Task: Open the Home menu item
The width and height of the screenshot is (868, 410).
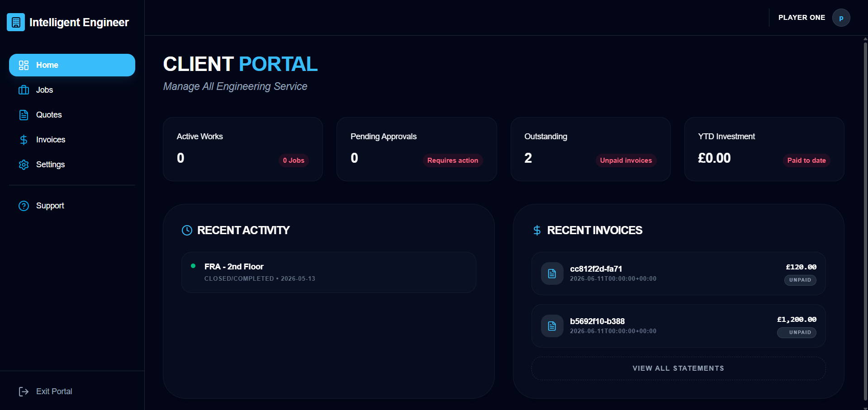Action: pyautogui.click(x=72, y=65)
